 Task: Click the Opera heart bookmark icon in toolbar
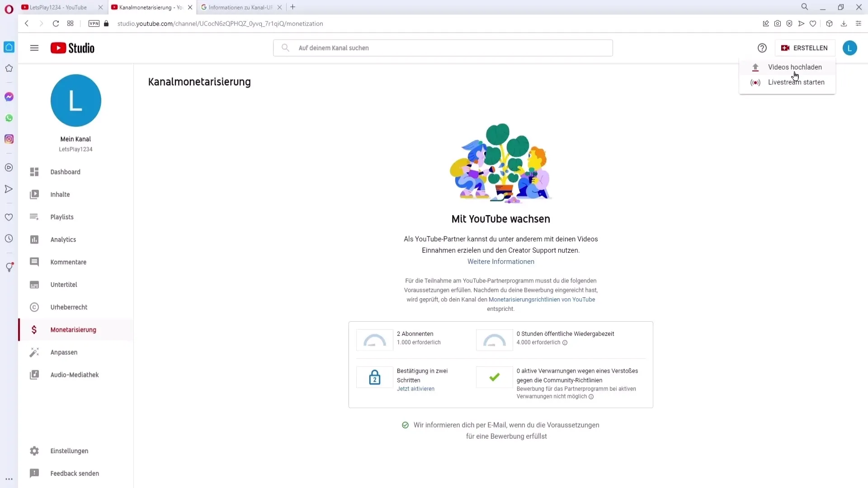813,23
